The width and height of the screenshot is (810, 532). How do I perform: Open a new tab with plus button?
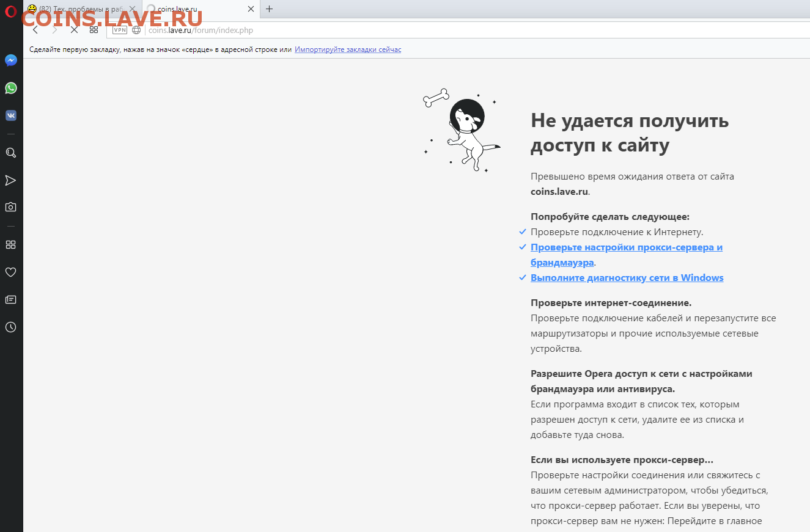pyautogui.click(x=270, y=9)
